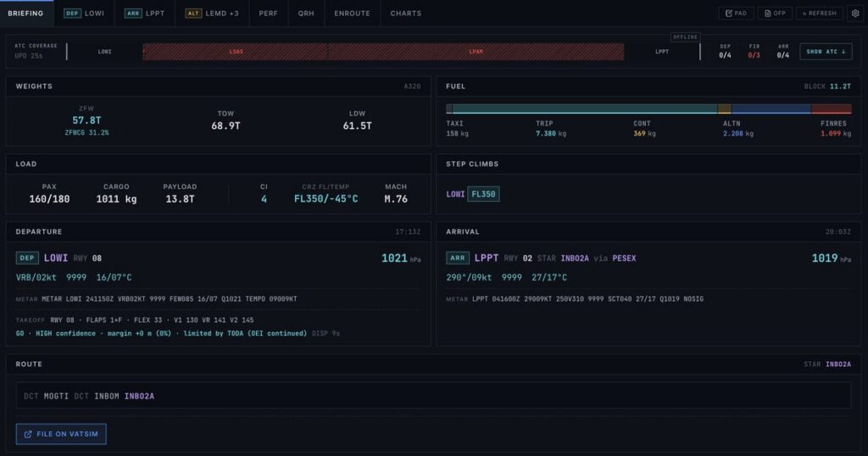
Task: Click the TOW 68.9T value
Action: tap(225, 126)
